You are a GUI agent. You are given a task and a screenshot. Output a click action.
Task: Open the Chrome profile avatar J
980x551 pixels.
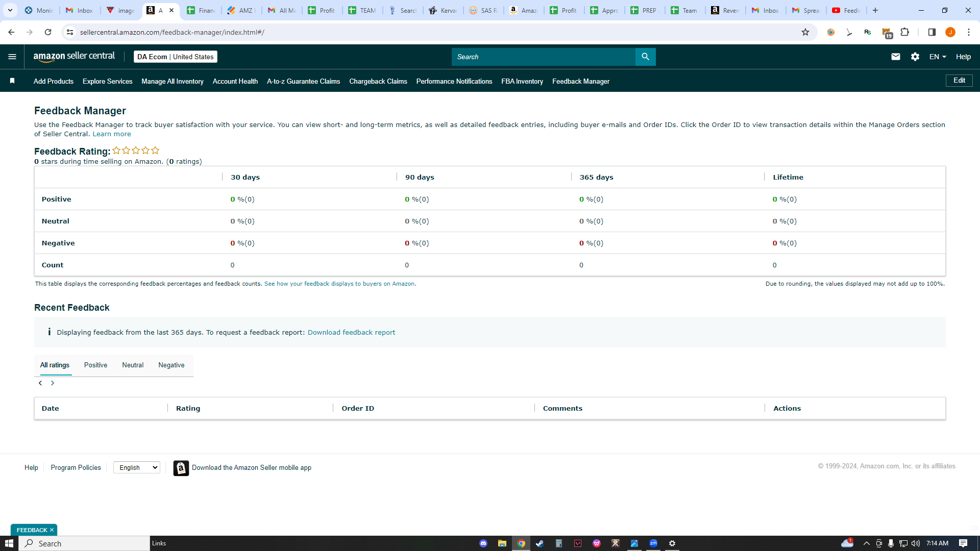point(950,32)
